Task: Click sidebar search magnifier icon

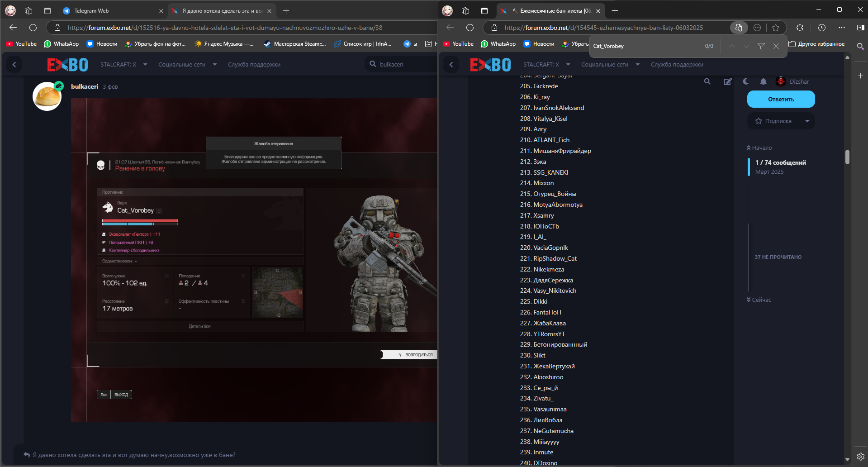Action: (x=860, y=46)
